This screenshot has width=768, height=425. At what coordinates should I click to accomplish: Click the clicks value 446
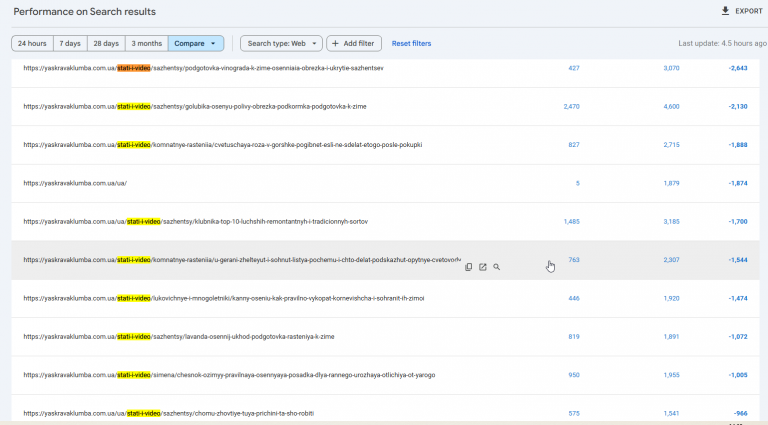[574, 298]
